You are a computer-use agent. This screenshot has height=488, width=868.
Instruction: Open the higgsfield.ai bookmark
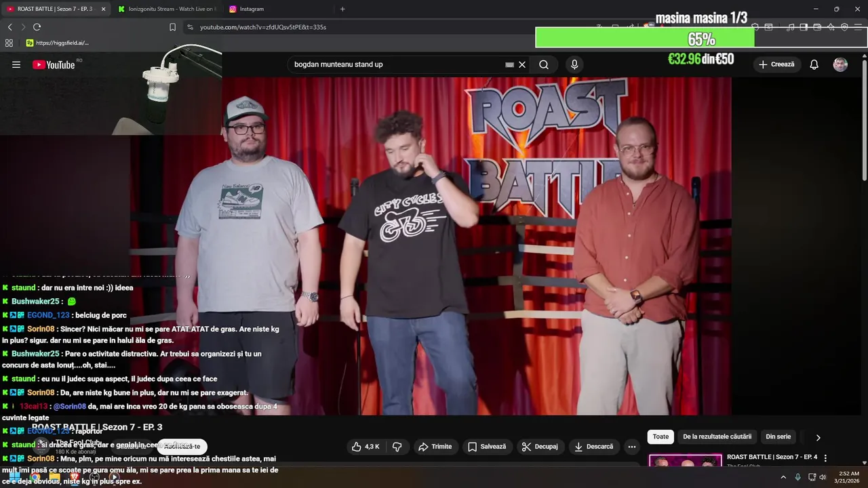[57, 43]
